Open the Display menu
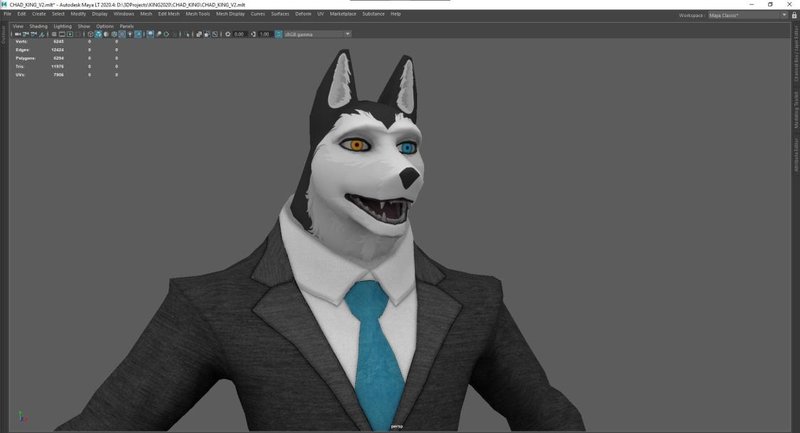This screenshot has width=800, height=433. tap(99, 14)
